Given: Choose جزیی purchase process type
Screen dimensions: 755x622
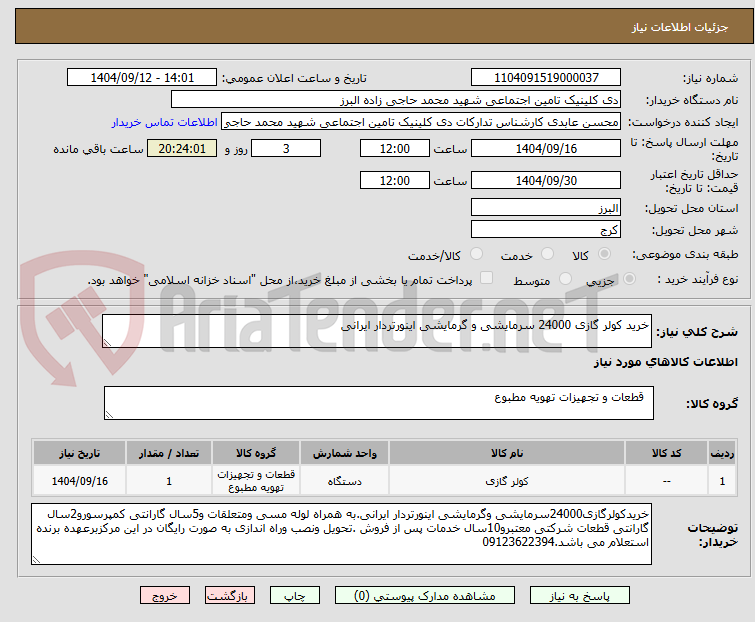Looking at the screenshot, I should (629, 279).
